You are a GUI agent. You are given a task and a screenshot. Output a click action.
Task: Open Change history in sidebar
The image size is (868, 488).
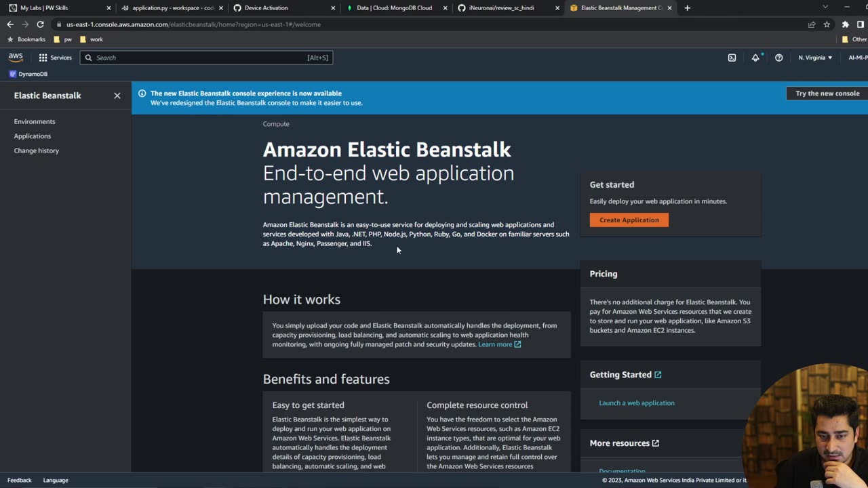pos(37,150)
